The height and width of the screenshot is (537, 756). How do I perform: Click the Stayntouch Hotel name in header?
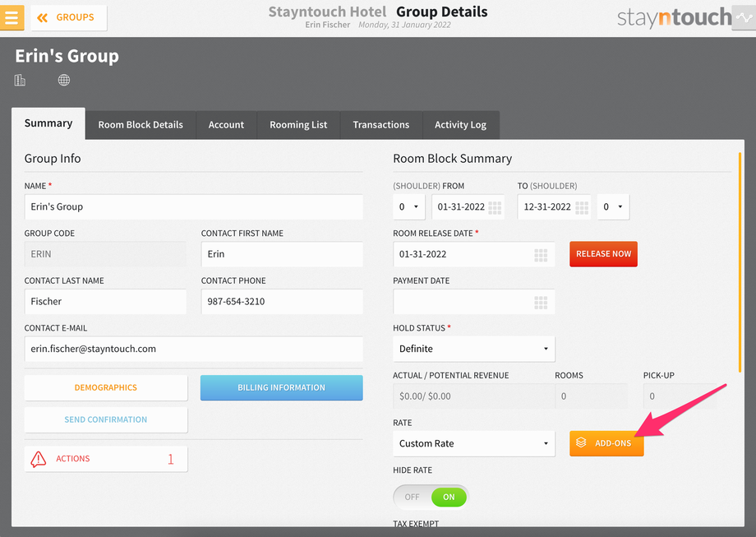[x=327, y=12]
